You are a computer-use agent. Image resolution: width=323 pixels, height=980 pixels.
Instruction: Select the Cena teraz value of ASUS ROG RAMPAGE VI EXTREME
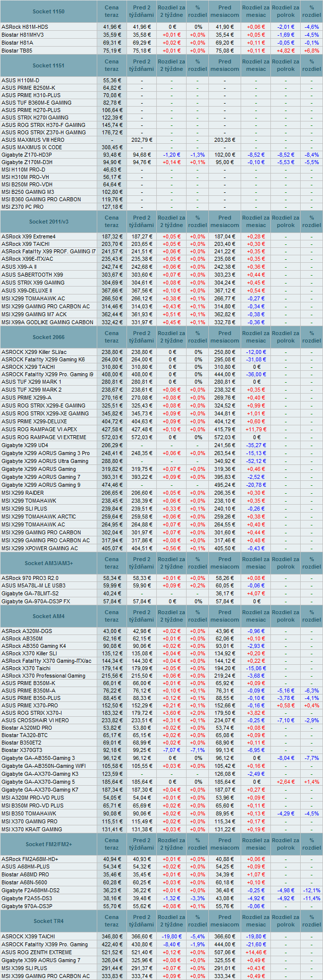tap(112, 437)
